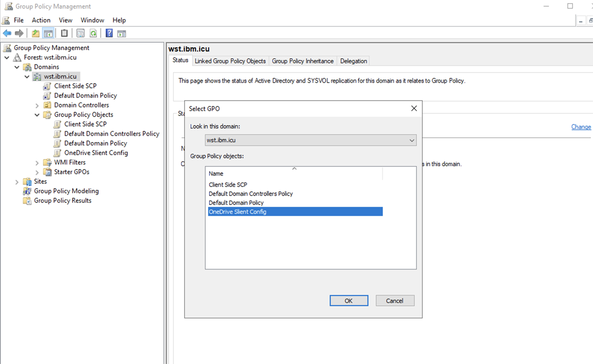The height and width of the screenshot is (364, 593).
Task: Select Group Policy Management root node
Action: 51,48
